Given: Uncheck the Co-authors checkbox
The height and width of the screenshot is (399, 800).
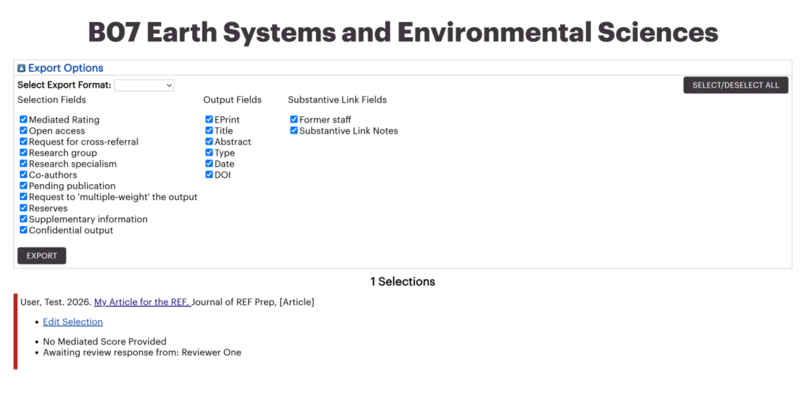Looking at the screenshot, I should pos(23,174).
